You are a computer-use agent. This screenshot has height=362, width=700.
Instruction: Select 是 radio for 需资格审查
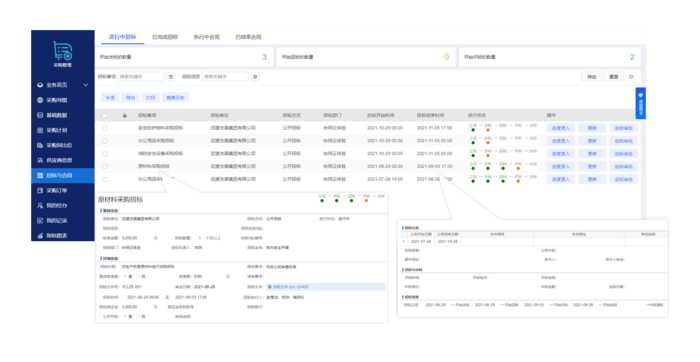coord(125,277)
